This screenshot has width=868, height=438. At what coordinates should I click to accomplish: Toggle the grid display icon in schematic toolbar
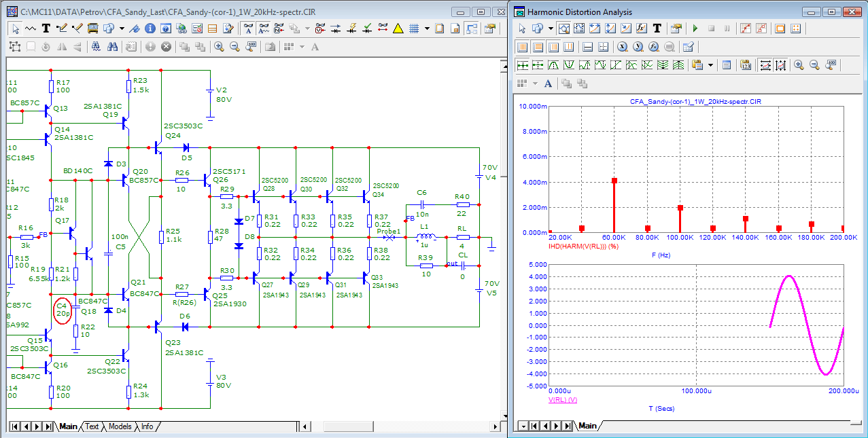click(x=413, y=29)
